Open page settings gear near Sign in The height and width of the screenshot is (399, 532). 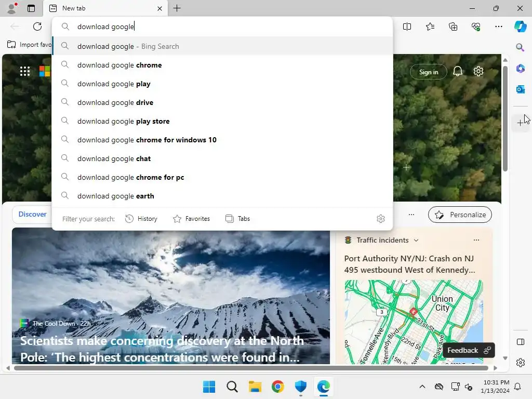coord(478,71)
